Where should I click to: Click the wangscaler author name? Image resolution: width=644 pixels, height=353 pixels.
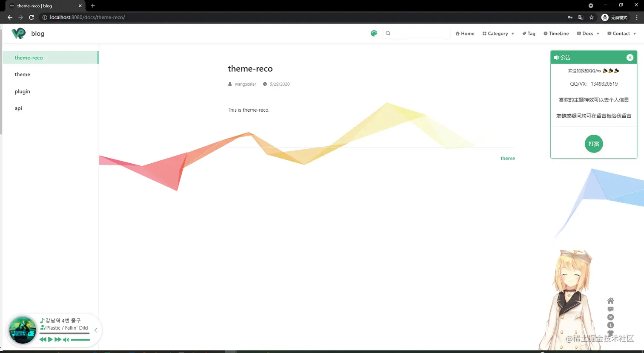(x=245, y=84)
